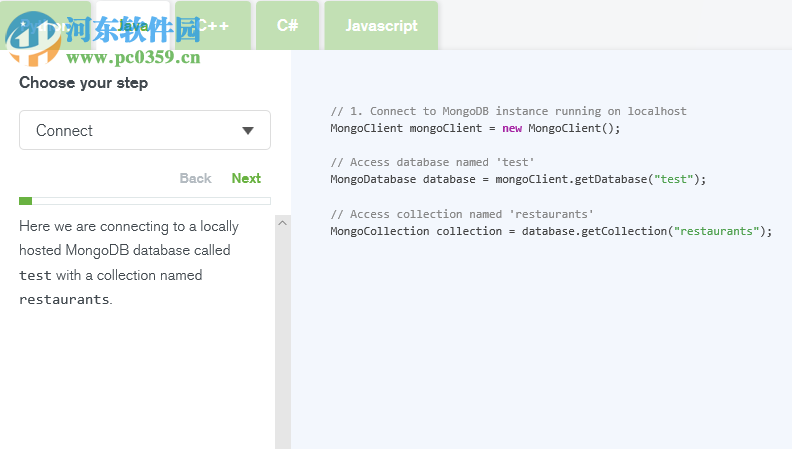Click the comment "Access collection named 'restaurants'"
The height and width of the screenshot is (449, 792).
(462, 214)
